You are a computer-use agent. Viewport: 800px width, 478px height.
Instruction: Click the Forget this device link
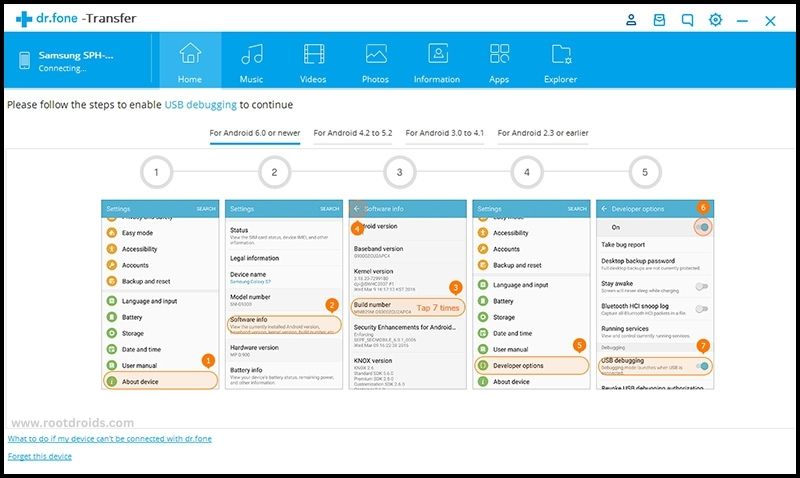40,456
